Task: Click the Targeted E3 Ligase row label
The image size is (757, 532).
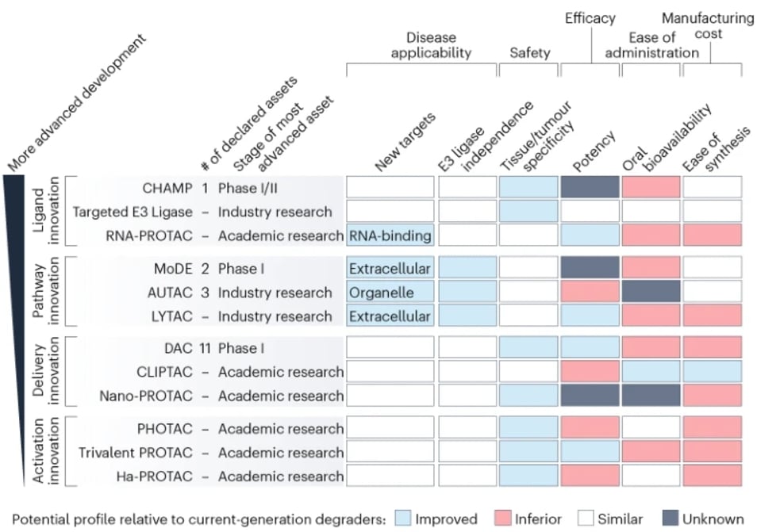Action: 133,212
